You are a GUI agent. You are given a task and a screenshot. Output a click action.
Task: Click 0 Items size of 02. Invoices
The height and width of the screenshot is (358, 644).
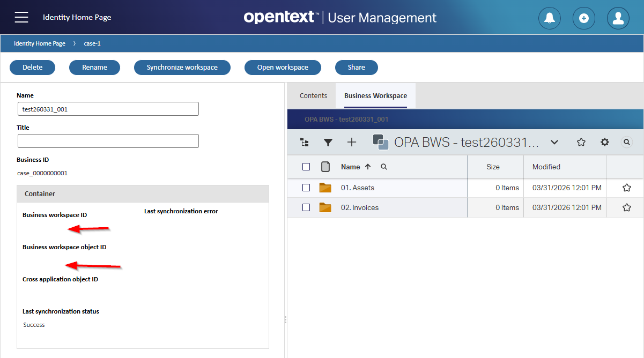(507, 207)
